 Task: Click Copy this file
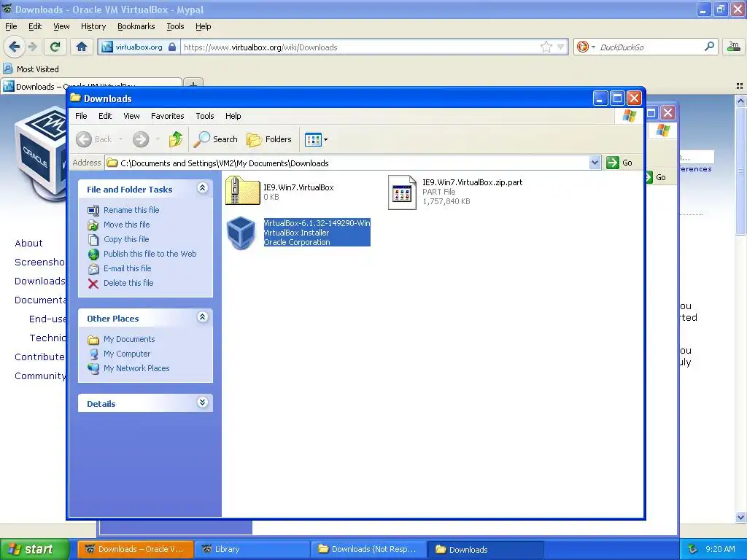click(126, 239)
